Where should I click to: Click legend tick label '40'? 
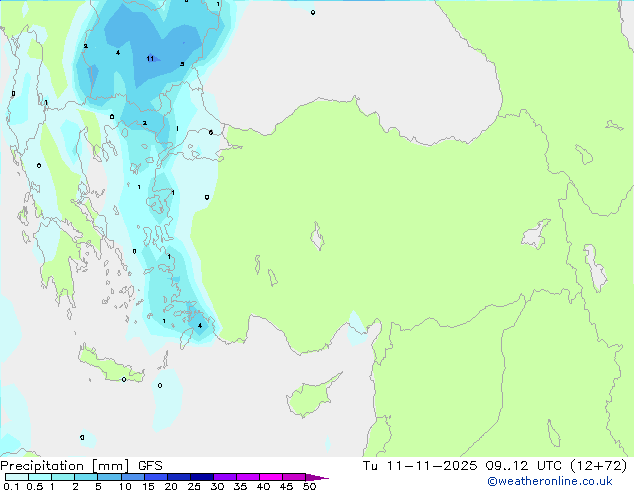263,486
